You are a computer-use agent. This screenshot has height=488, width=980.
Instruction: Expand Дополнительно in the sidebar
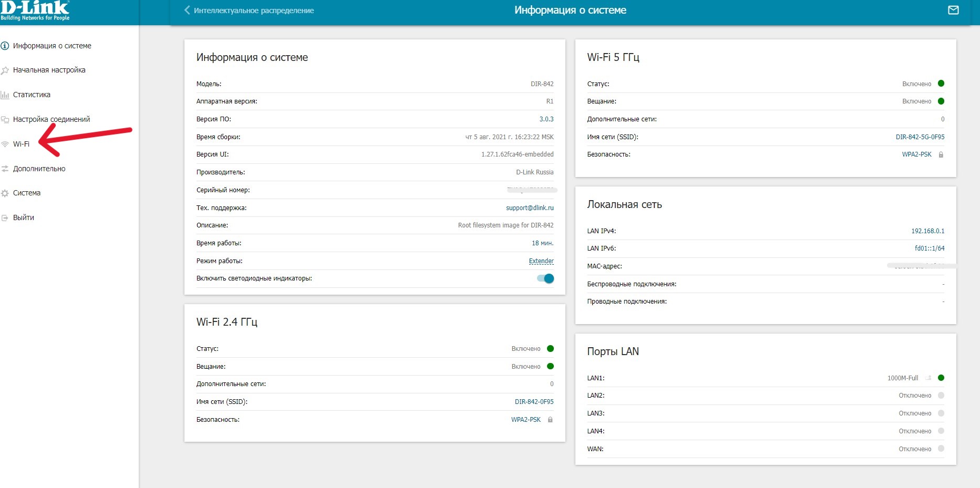click(39, 169)
